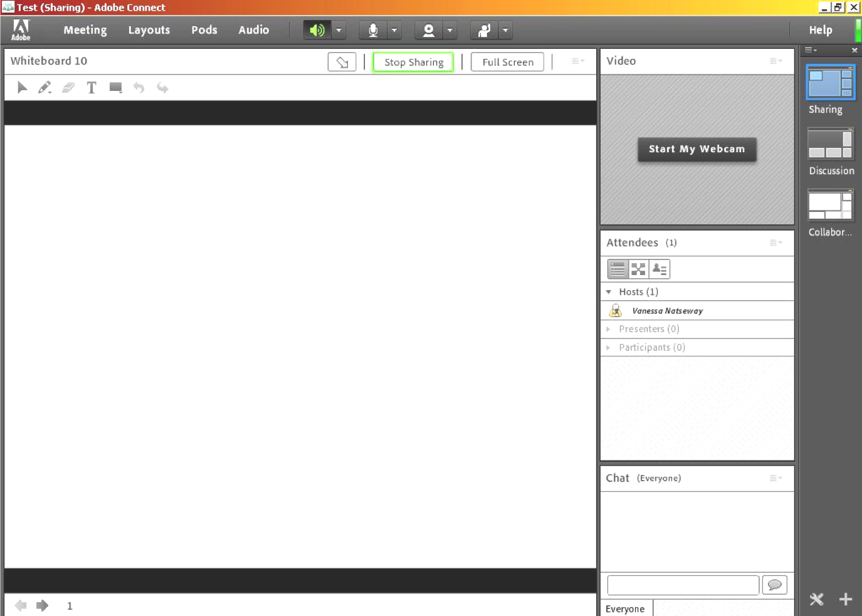Go to next whiteboard page arrow

(42, 605)
